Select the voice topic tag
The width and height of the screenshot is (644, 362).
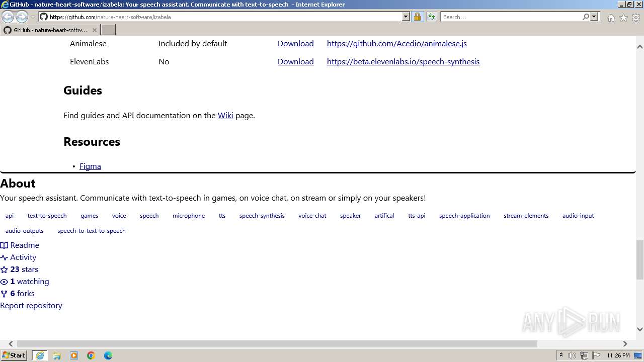119,216
